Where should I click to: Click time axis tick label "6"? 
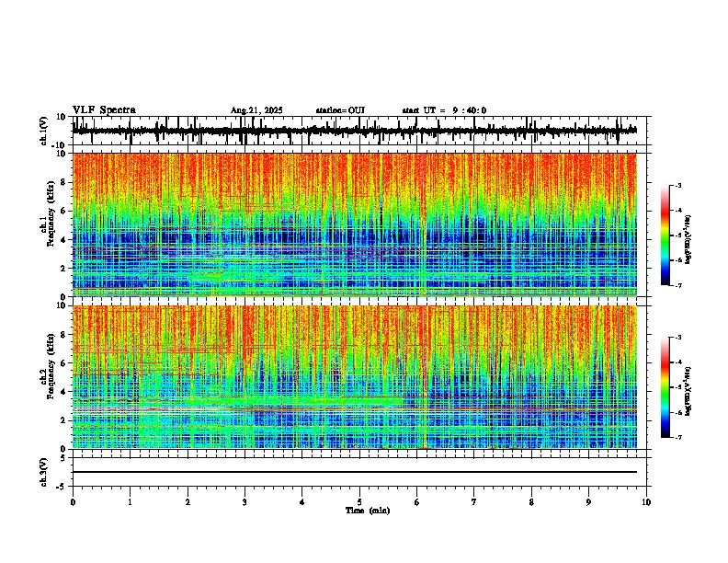tap(416, 502)
